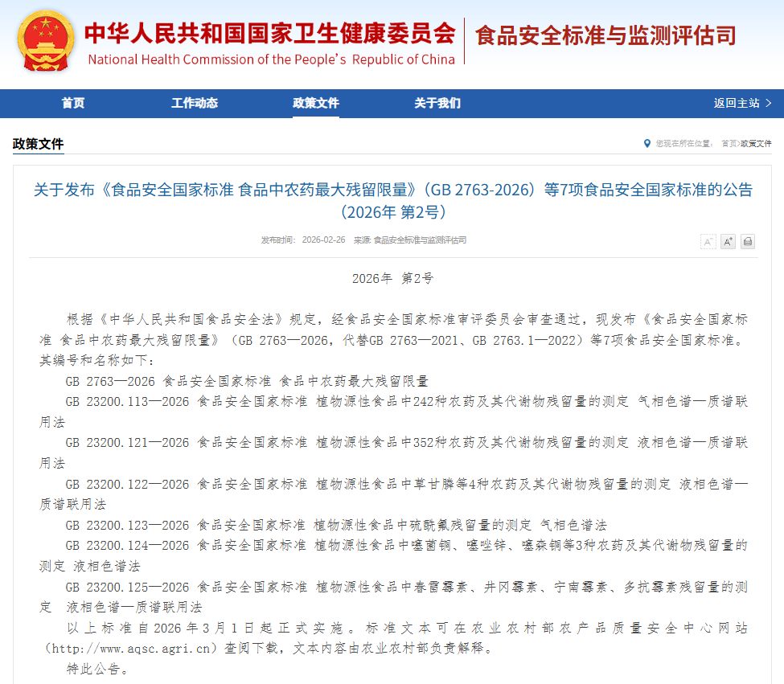Open the 关于我们 navigation tab
This screenshot has height=684, width=784.
click(x=437, y=103)
